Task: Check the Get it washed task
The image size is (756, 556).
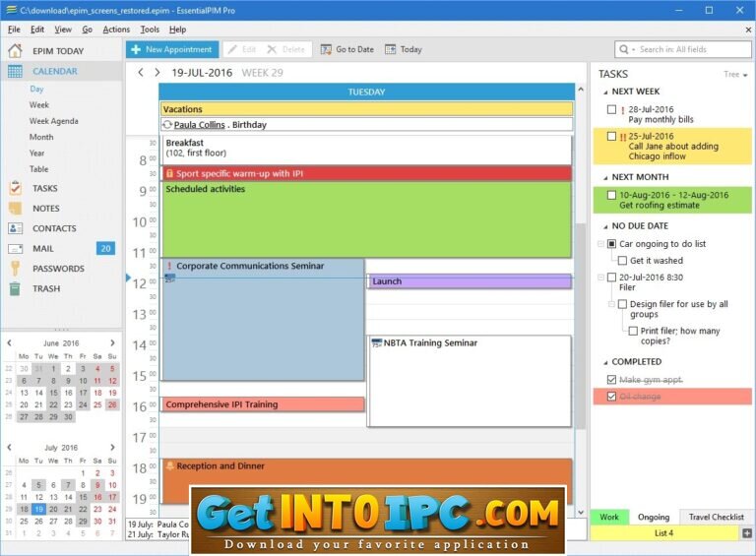Action: (622, 261)
